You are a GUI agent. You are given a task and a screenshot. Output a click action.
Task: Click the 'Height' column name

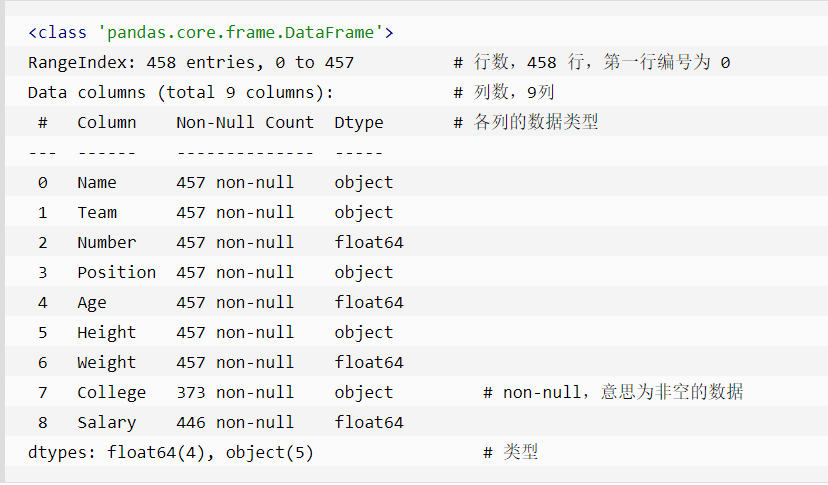coord(106,332)
